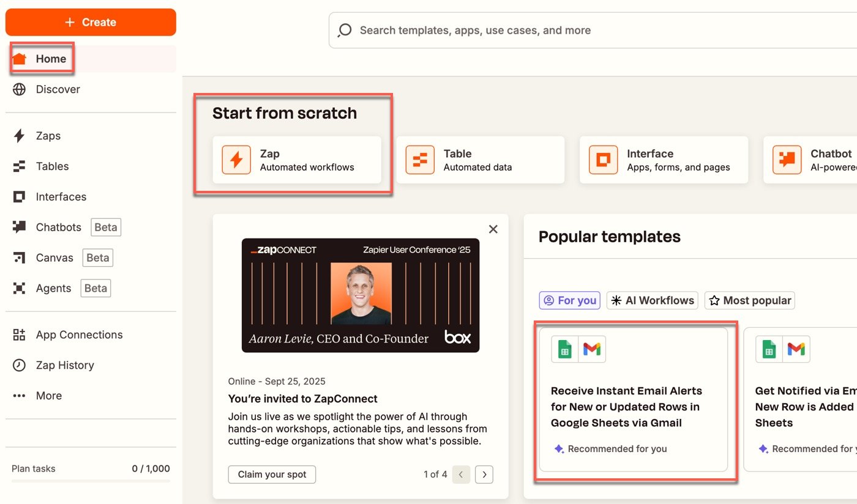Click the search templates input field
Viewport: 857px width, 504px height.
tap(593, 30)
